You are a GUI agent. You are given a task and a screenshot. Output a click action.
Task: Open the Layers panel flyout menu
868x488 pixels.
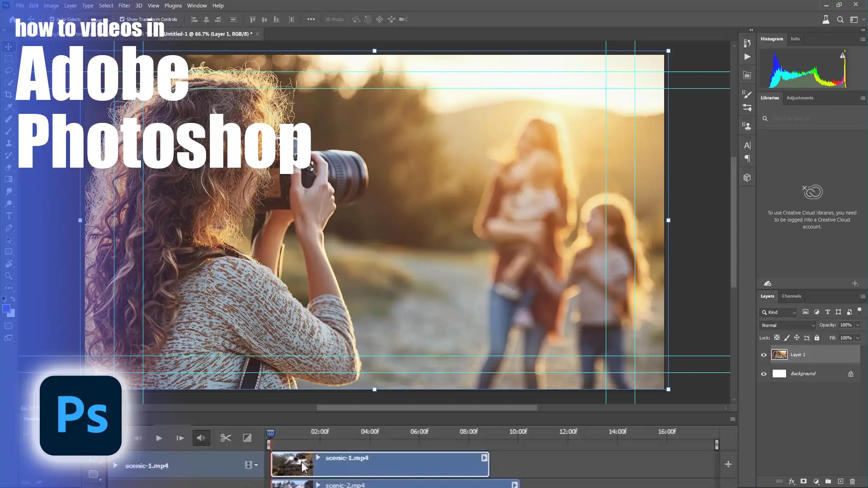pyautogui.click(x=863, y=296)
